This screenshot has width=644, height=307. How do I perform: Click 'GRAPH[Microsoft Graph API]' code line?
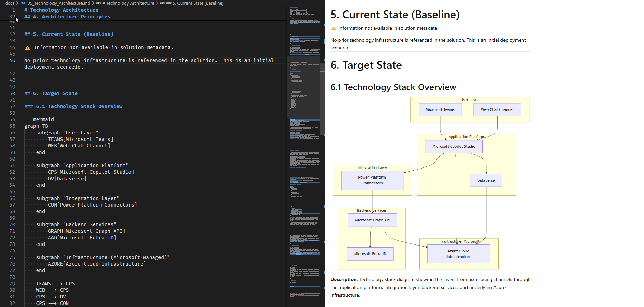tap(86, 231)
